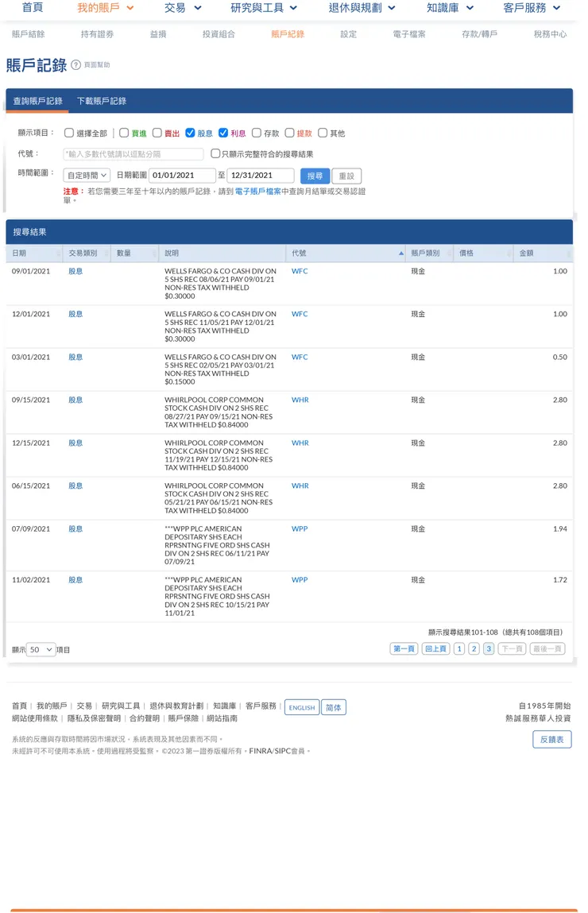The width and height of the screenshot is (588, 913).
Task: Click the start date field 01/01/2021
Action: (182, 176)
